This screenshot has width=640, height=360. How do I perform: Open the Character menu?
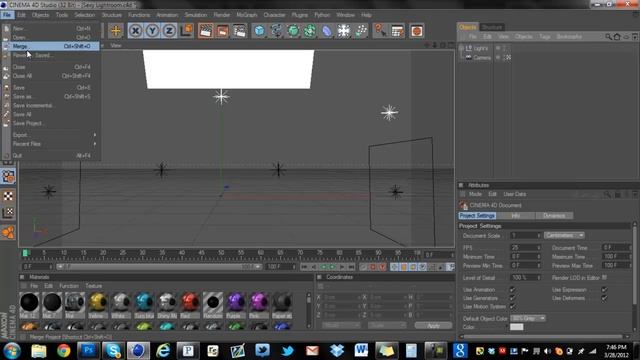coord(274,15)
